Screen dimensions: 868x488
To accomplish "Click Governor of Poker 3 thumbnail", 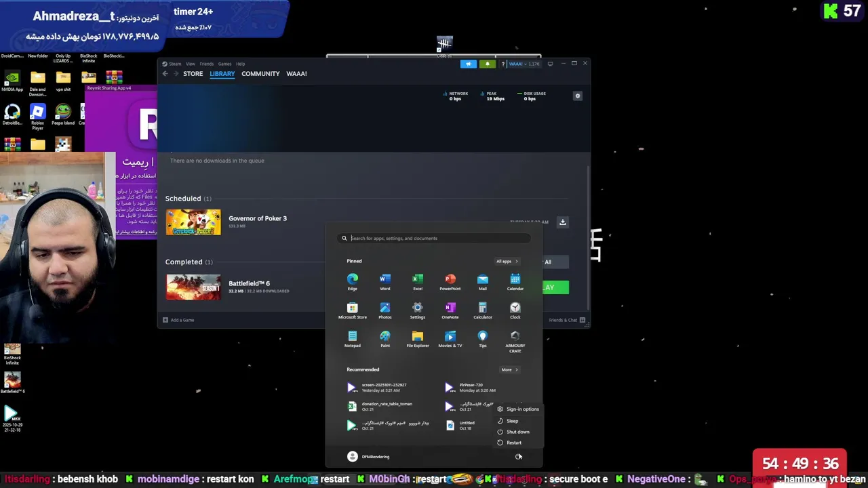I will [x=193, y=222].
